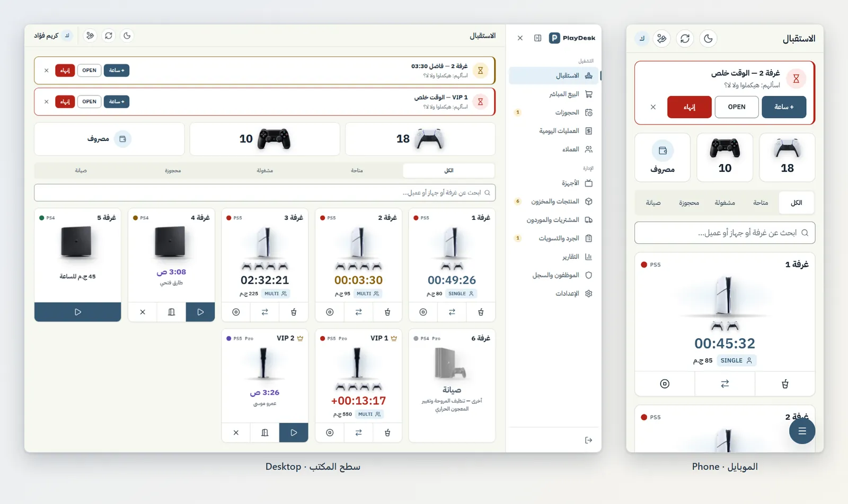Select صيانة filter tab on desktop
848x504 pixels.
click(x=81, y=171)
